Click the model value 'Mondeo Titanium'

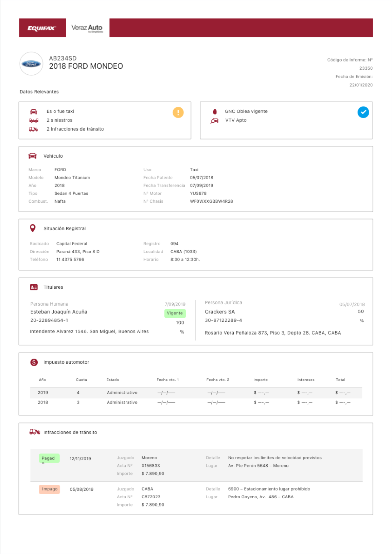(x=72, y=178)
